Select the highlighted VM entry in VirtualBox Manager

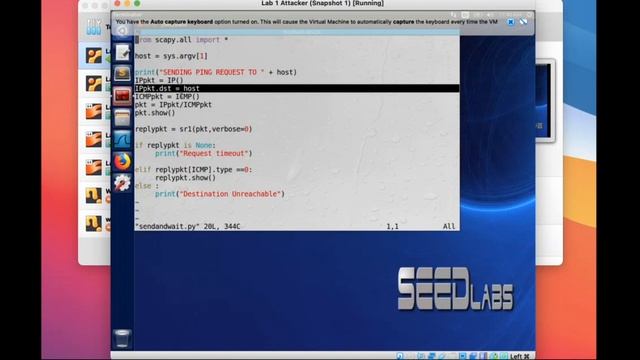click(x=95, y=56)
